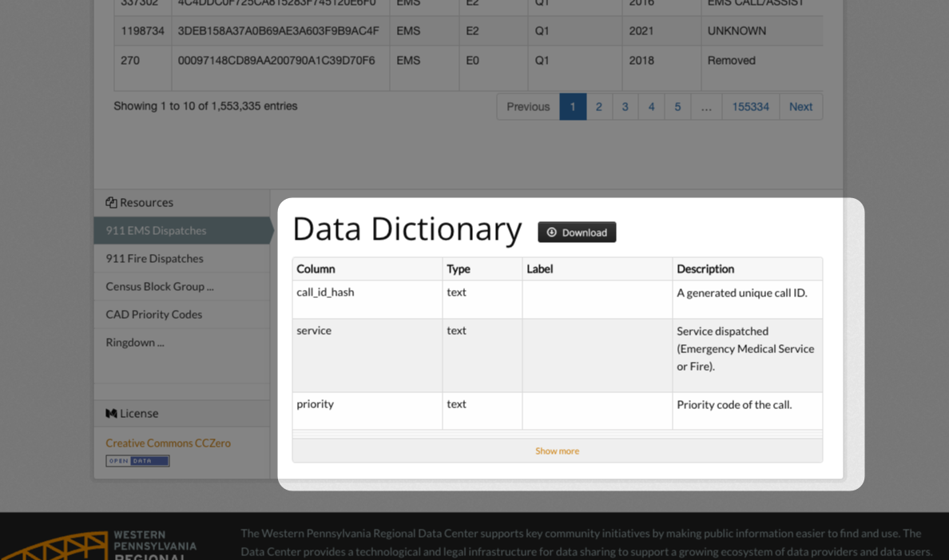Viewport: 949px width, 560px height.
Task: Click the horizontal scrollbar below the dictionary table
Action: [557, 434]
